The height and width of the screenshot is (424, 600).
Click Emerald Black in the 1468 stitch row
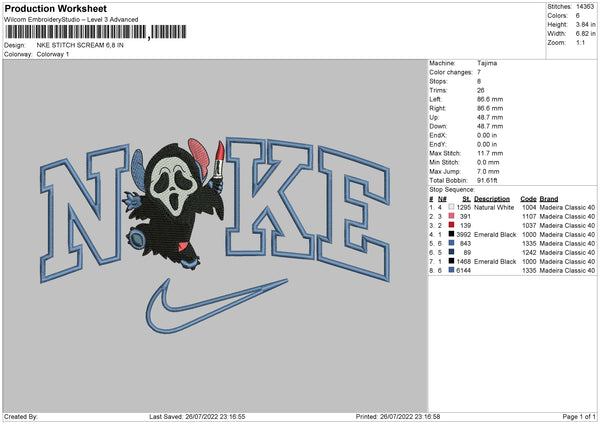coord(495,261)
